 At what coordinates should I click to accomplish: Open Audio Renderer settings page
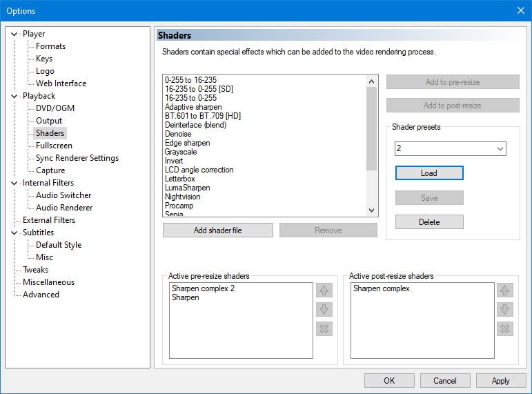point(64,208)
